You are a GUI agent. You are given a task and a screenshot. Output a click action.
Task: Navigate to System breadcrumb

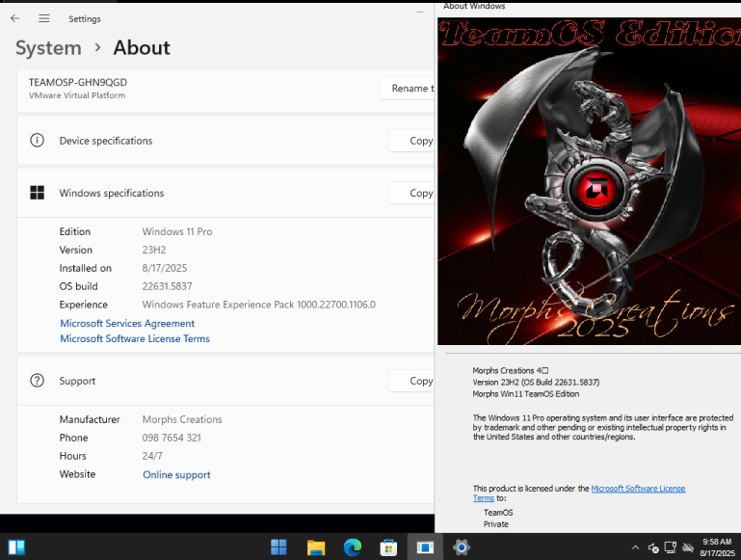[x=48, y=48]
